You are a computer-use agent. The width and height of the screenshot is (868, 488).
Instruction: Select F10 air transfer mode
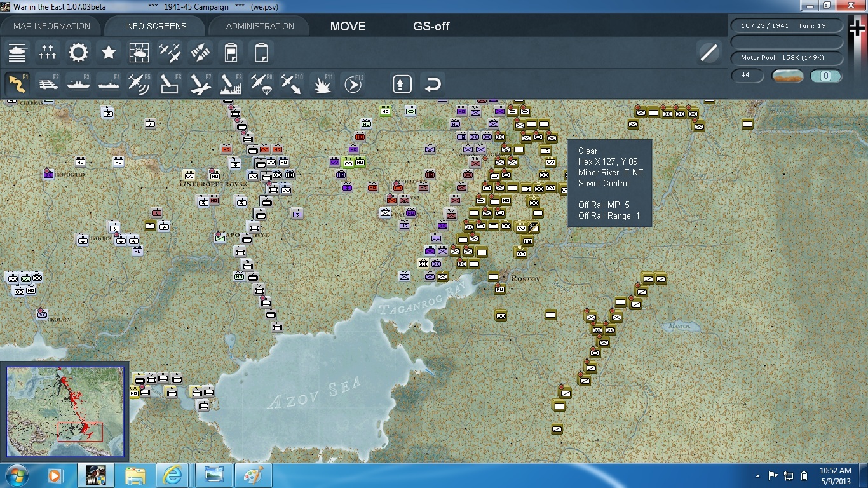292,84
